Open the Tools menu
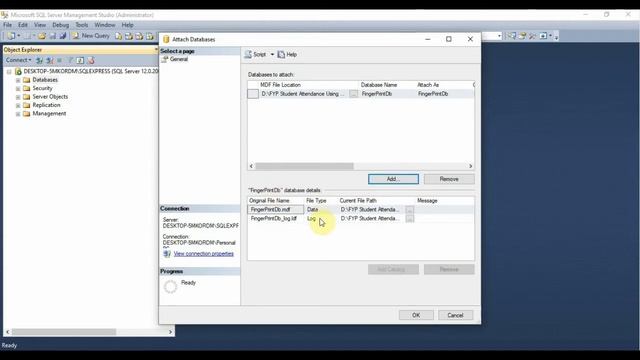Screen dimensions: 640x360 pyautogui.click(x=82, y=25)
